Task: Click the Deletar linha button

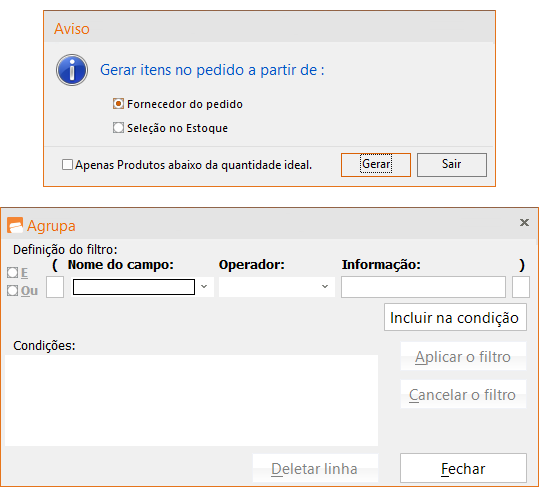Action: point(315,468)
